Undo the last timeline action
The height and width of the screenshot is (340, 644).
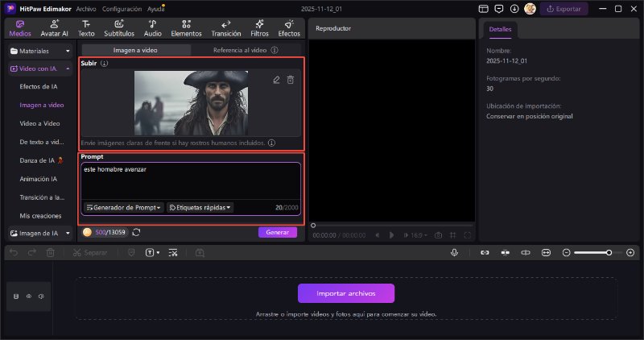14,252
